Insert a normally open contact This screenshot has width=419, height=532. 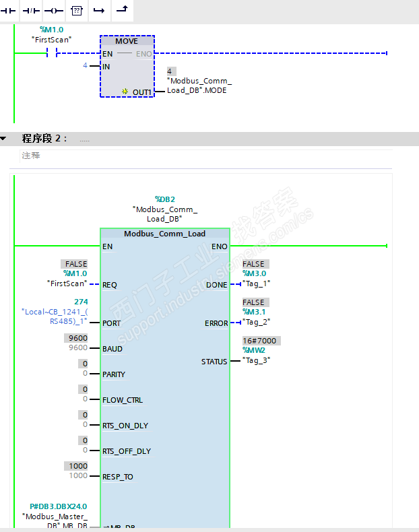tap(8, 11)
